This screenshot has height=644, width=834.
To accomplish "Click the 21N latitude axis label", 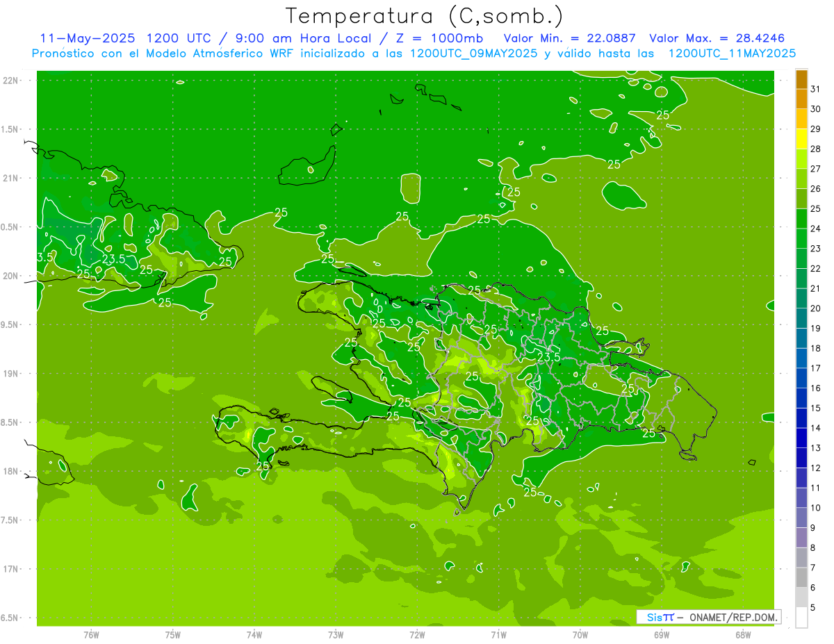I will point(10,179).
